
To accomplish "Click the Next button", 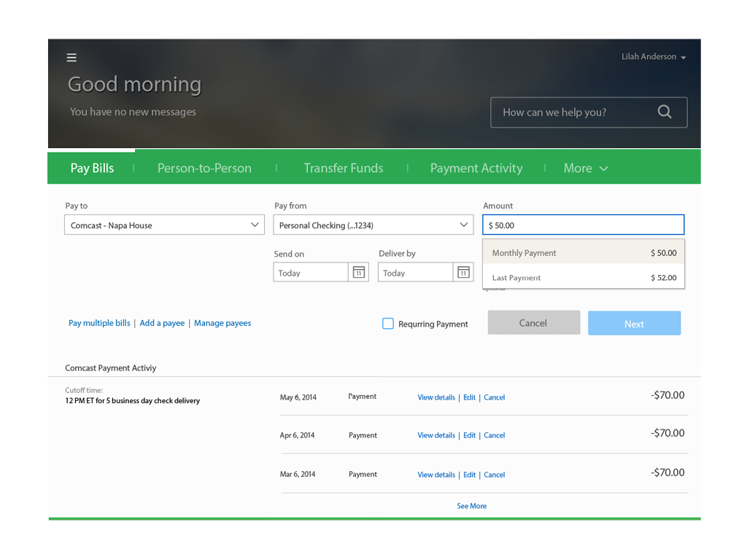I will click(x=634, y=323).
